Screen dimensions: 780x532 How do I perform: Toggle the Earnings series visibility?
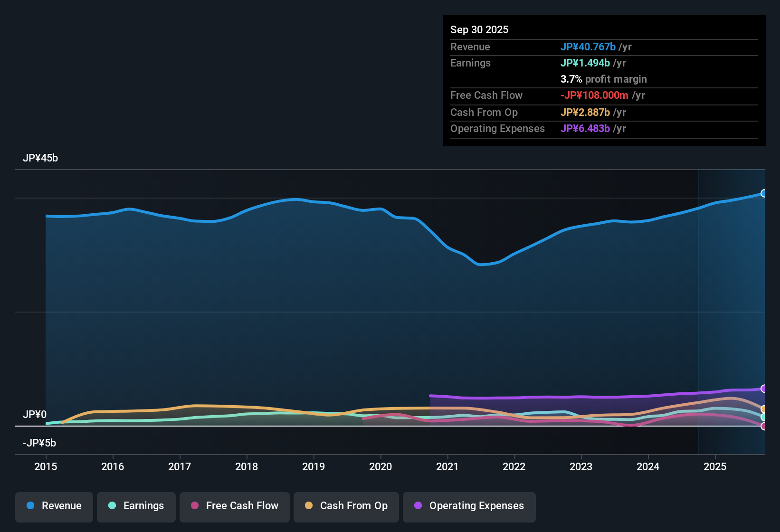click(x=136, y=506)
